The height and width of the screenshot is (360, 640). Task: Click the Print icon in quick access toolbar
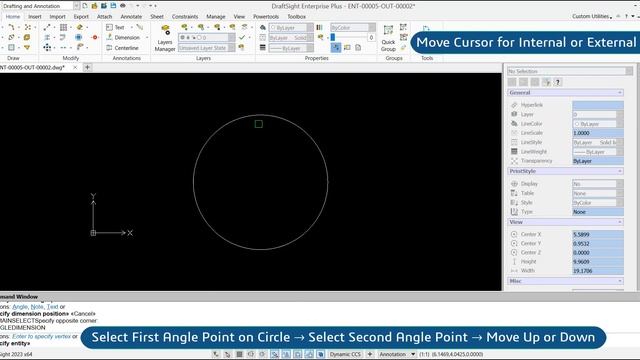pyautogui.click(x=122, y=6)
